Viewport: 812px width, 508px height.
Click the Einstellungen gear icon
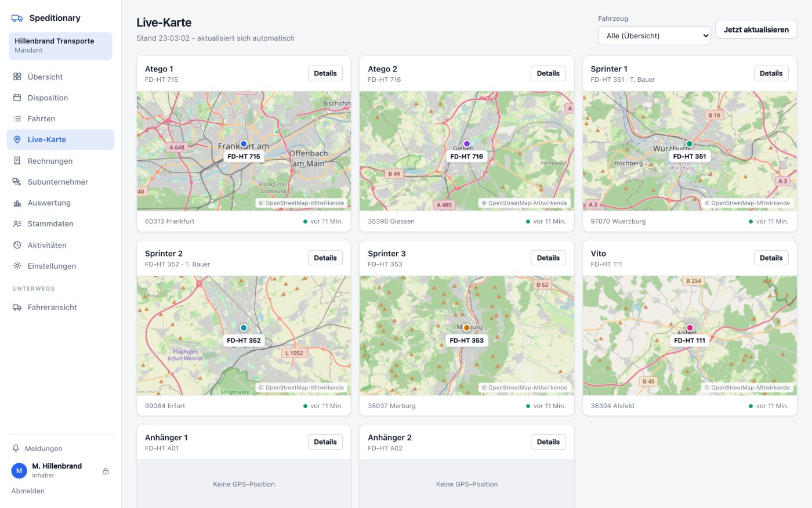[17, 266]
